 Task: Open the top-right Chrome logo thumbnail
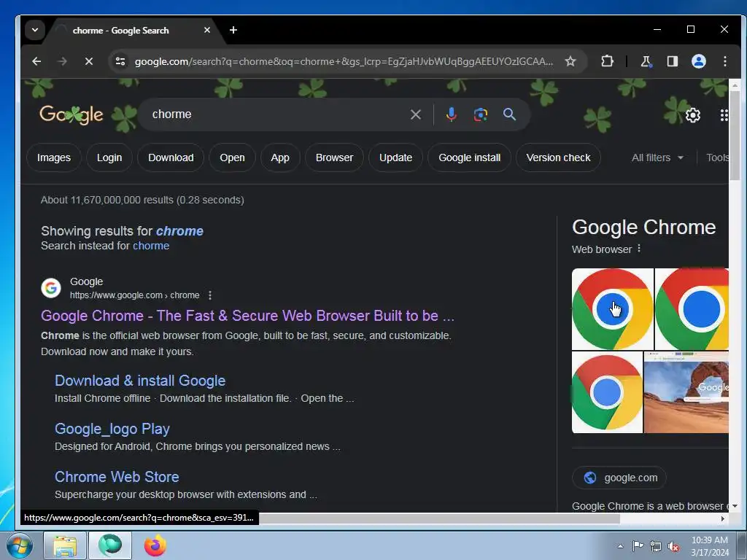pyautogui.click(x=692, y=309)
